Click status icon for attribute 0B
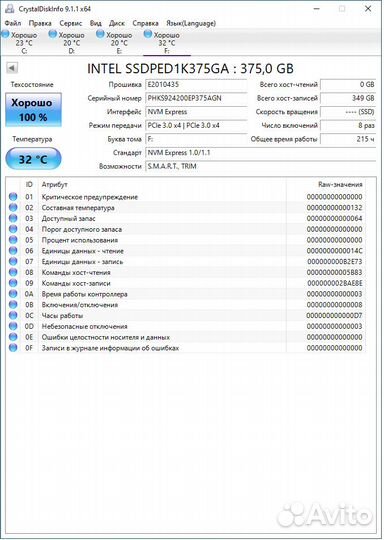 tap(13, 304)
